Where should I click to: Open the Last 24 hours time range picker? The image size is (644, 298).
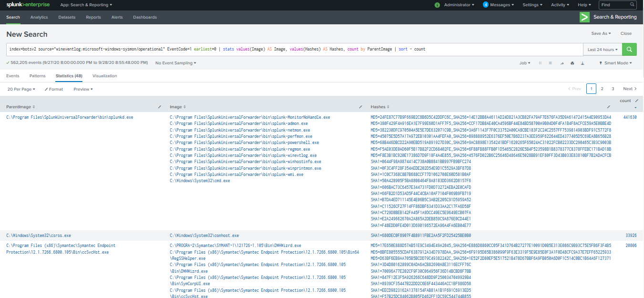[603, 50]
